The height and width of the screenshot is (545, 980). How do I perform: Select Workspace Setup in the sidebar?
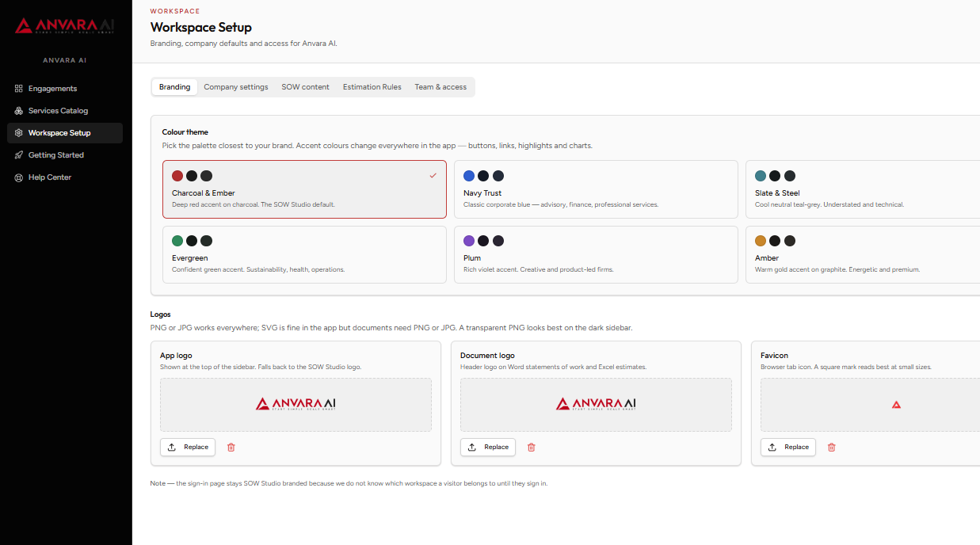pos(65,133)
